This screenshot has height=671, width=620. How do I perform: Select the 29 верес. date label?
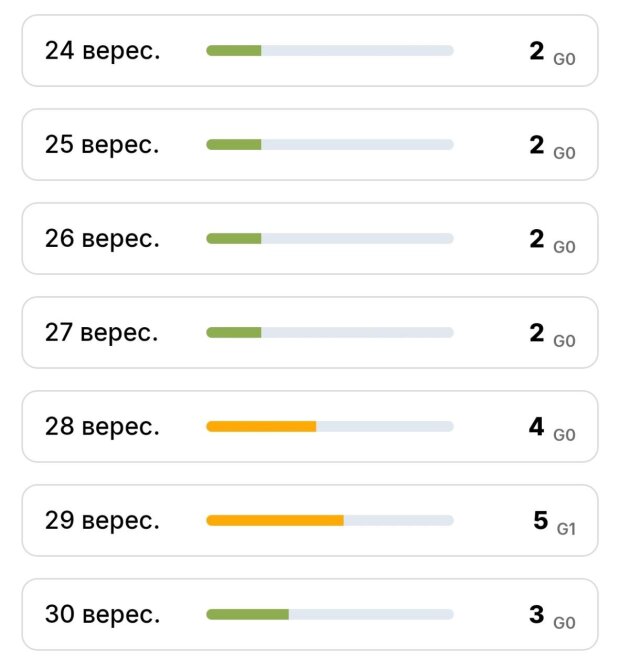[102, 520]
